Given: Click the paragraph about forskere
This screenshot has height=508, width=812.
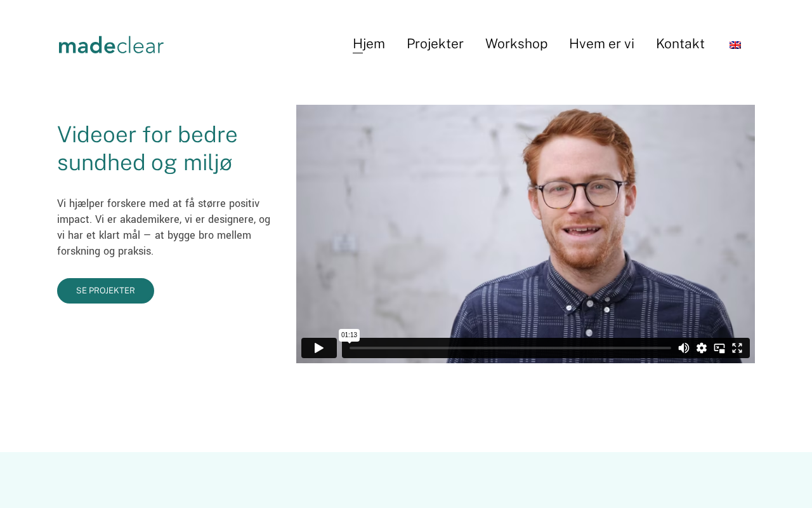Looking at the screenshot, I should [x=164, y=227].
